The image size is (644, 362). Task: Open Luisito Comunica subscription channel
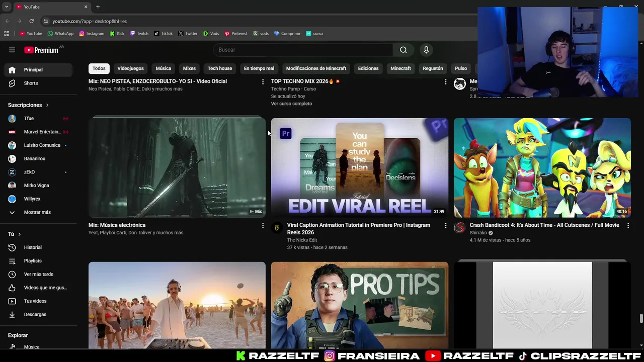click(x=38, y=145)
